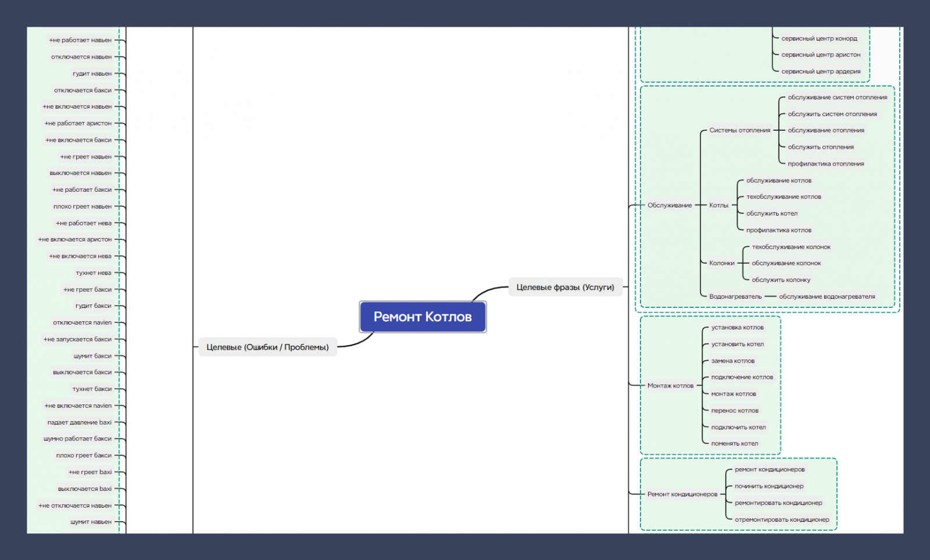
Task: Select the Монтаж котлов node
Action: pos(670,386)
